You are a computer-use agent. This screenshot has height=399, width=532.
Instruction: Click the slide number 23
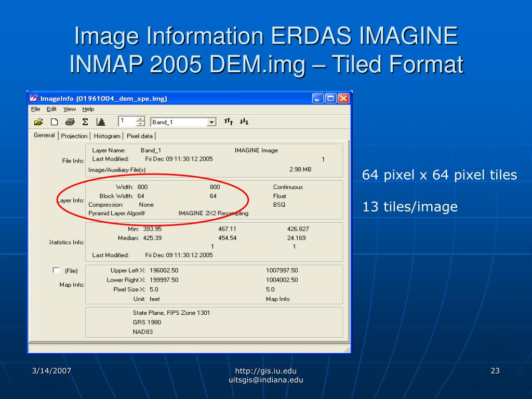point(495,371)
